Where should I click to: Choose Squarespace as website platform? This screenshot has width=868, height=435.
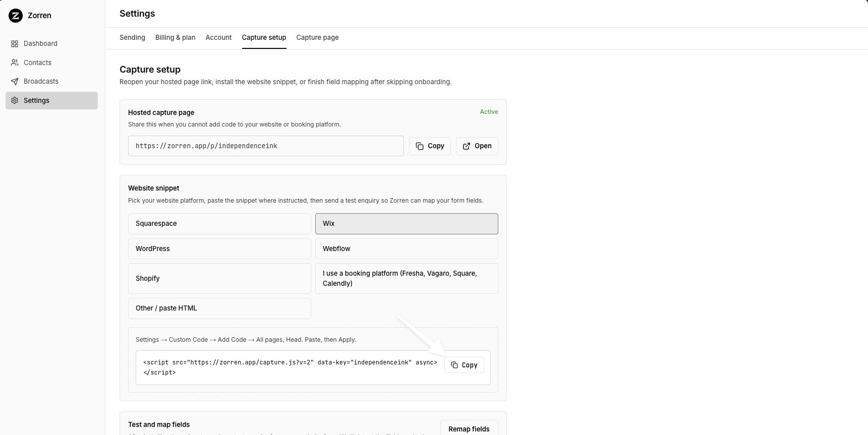pos(219,224)
